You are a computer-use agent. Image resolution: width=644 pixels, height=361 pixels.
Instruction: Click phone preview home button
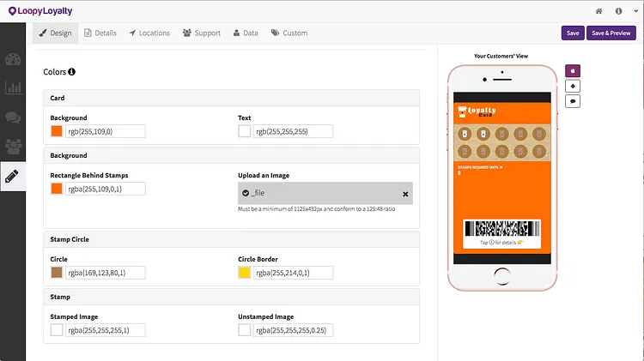[502, 276]
